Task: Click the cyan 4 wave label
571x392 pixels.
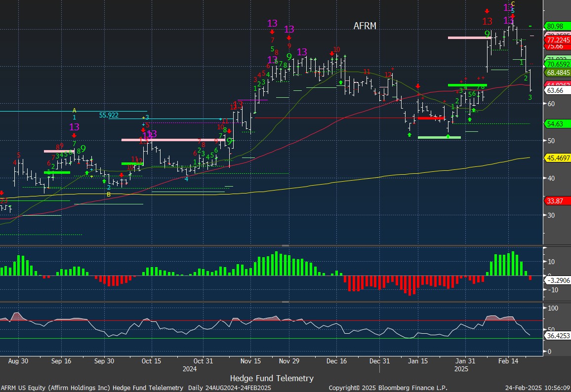Action: [x=186, y=179]
